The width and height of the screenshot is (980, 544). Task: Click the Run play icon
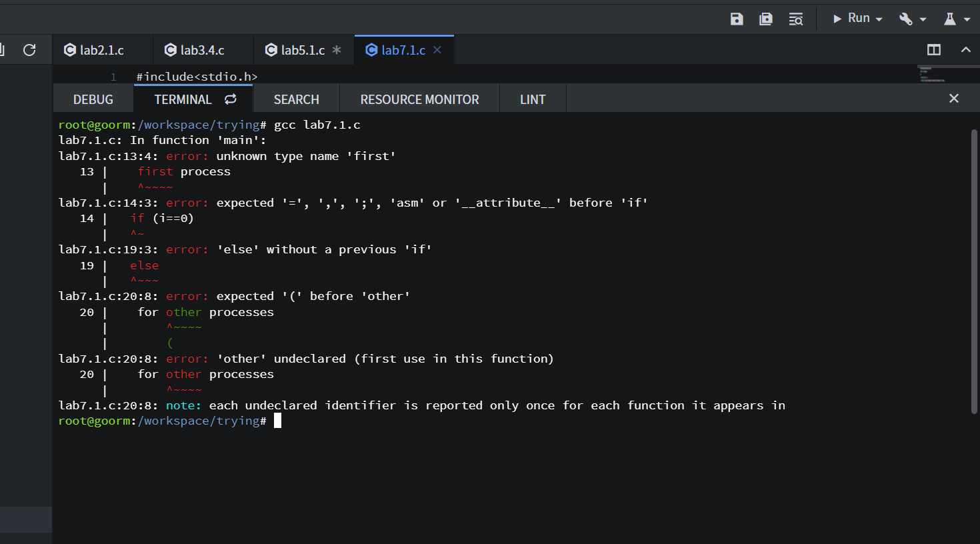[837, 18]
